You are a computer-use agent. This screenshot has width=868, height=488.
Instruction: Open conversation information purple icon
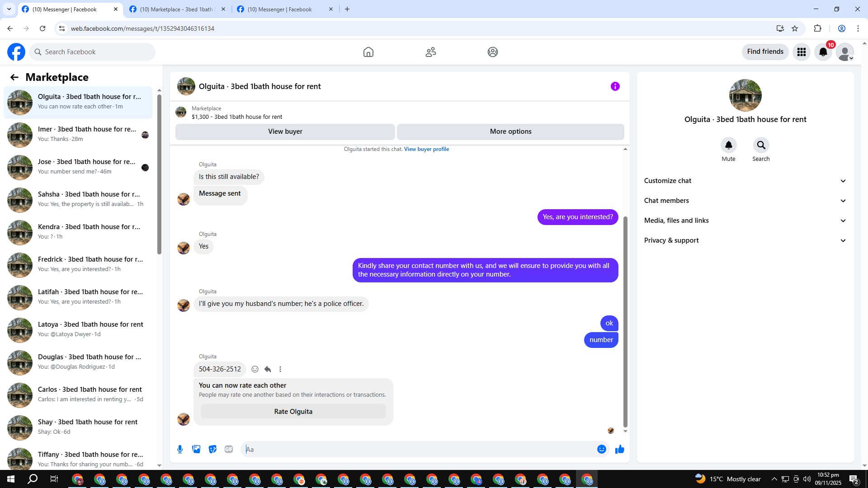click(615, 86)
